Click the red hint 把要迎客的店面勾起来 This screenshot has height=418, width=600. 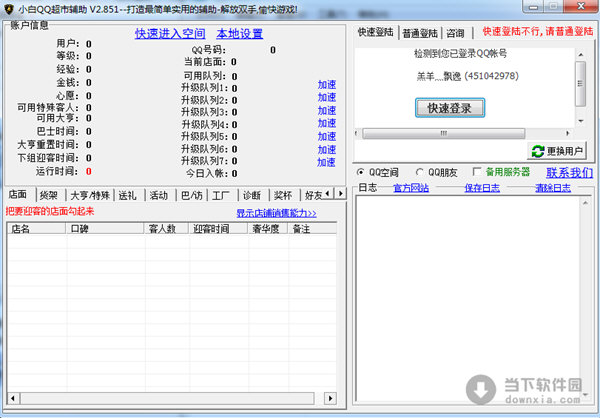[50, 211]
